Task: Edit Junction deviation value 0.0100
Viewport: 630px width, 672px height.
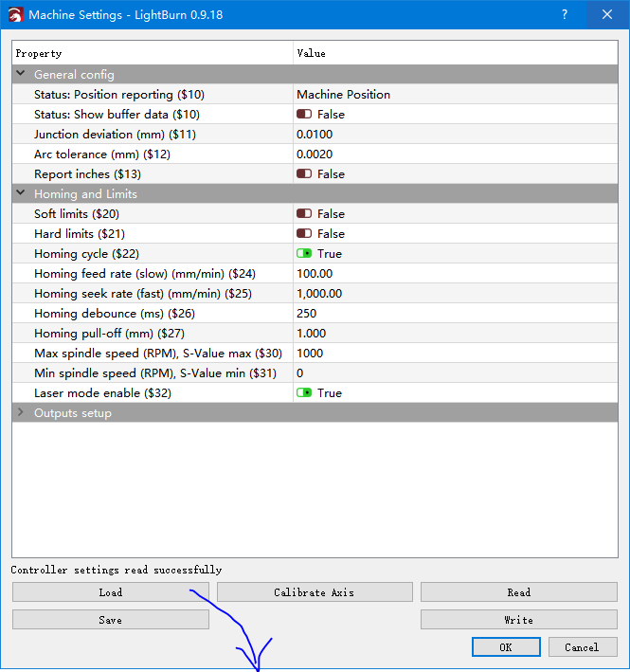Action: pyautogui.click(x=315, y=135)
